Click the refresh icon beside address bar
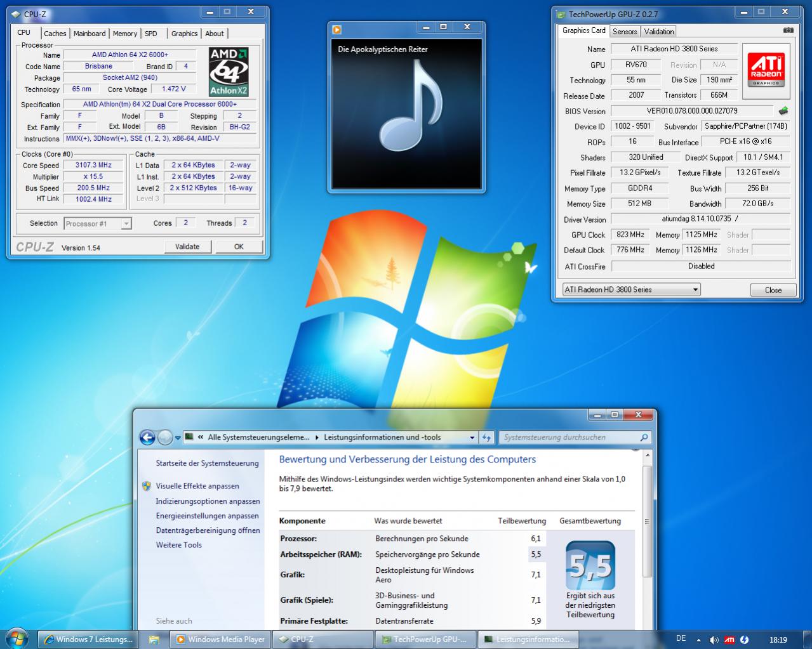Screen dimensions: 812x649 (x=487, y=437)
